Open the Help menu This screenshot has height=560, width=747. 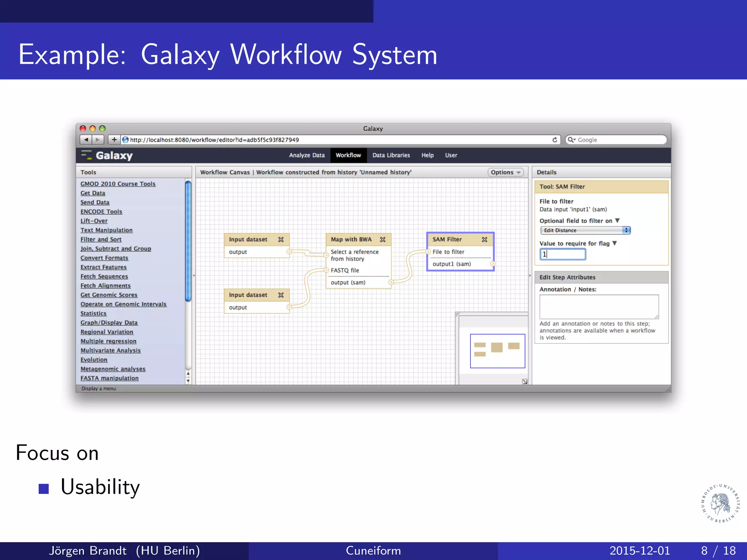tap(427, 155)
